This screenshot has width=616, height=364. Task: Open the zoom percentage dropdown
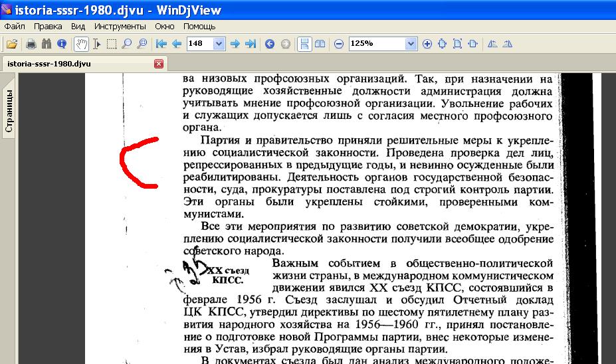411,44
